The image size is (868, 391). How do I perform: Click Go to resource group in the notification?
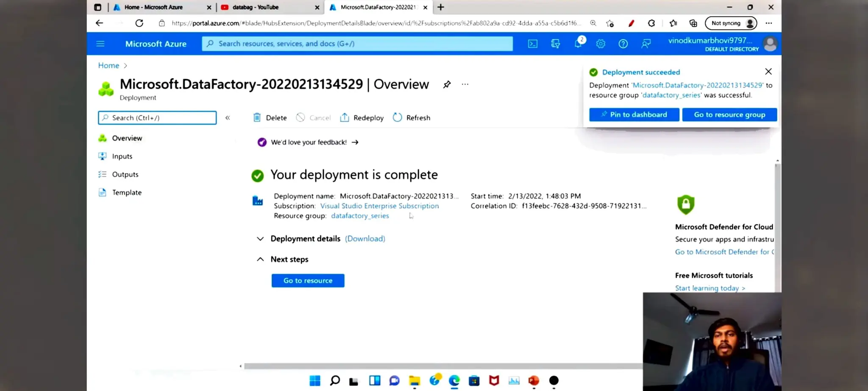pyautogui.click(x=729, y=115)
